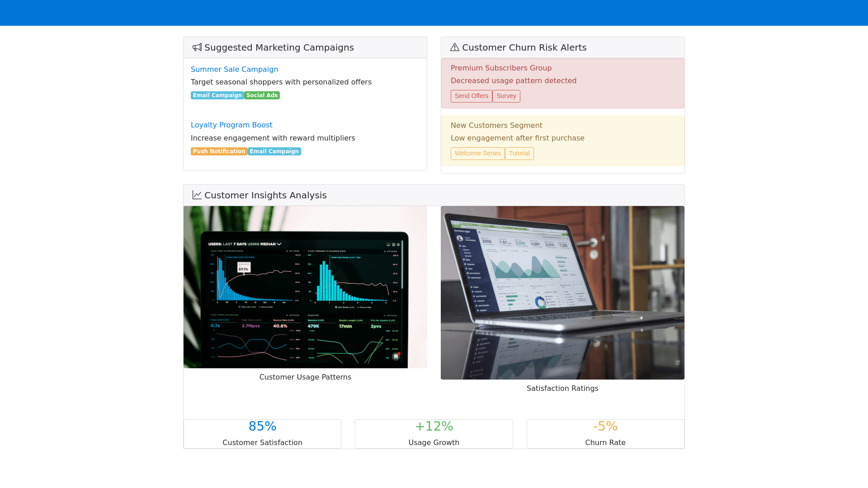The width and height of the screenshot is (868, 488).
Task: Open the Summer Sale Campaign link
Action: (x=234, y=69)
